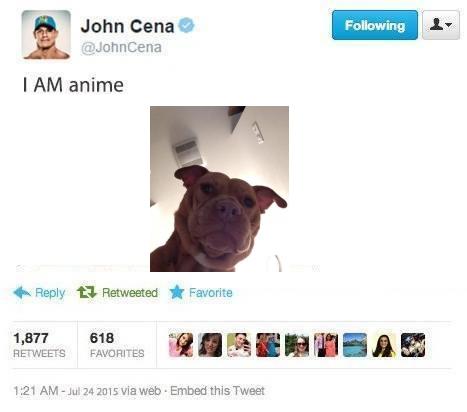Open the user actions person dropdown

pyautogui.click(x=441, y=25)
